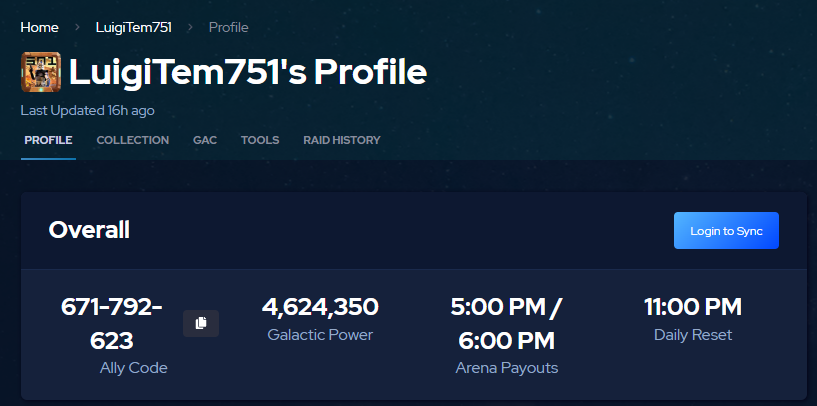
Task: Click the Last Updated 16h ago text
Action: [x=87, y=110]
